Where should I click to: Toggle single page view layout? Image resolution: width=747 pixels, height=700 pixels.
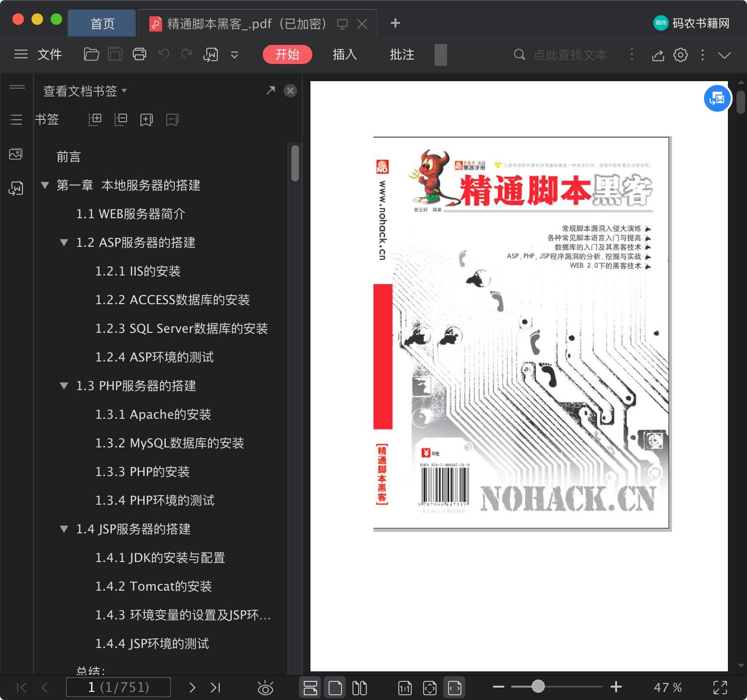pos(335,688)
